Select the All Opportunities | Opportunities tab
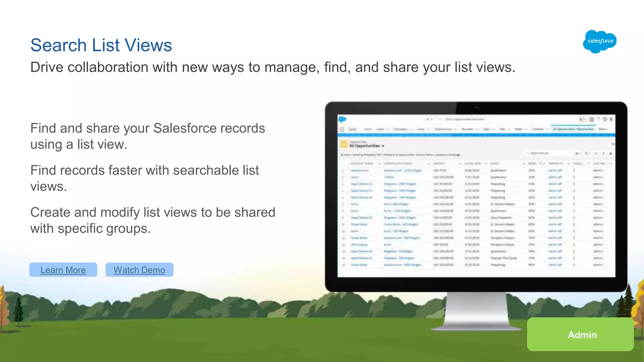This screenshot has width=644, height=362. [x=573, y=129]
